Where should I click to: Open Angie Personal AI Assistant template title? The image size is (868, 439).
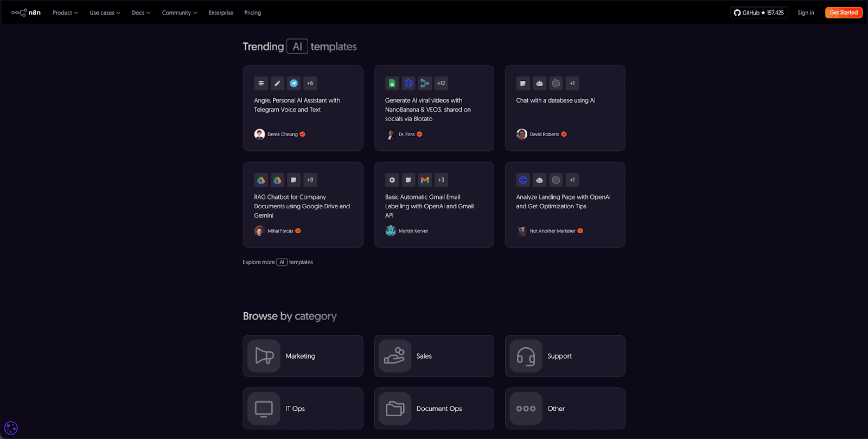[297, 105]
